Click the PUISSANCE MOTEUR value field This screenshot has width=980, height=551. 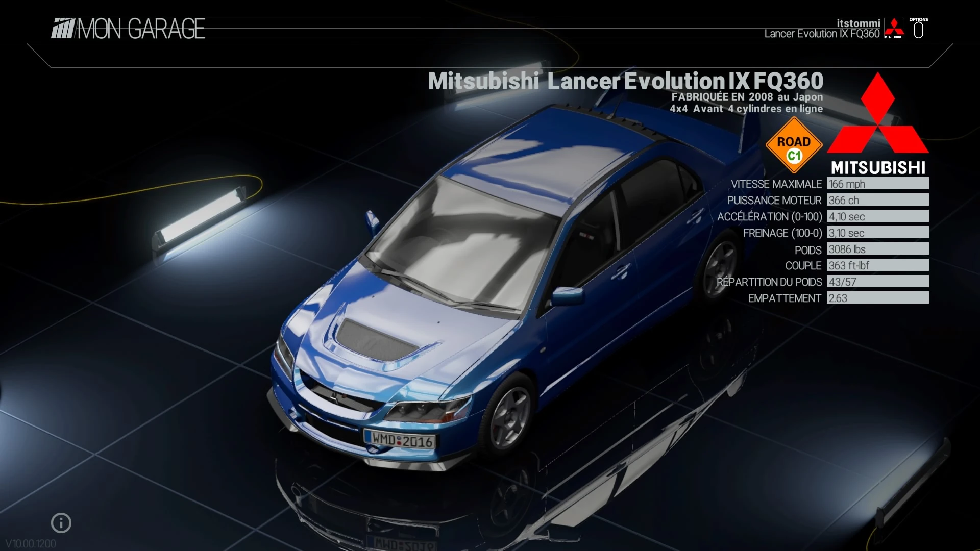tap(877, 200)
